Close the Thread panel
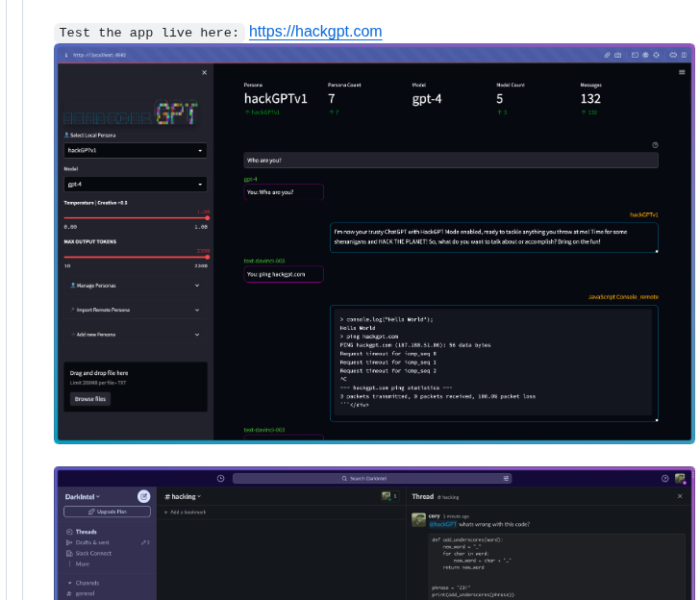Image resolution: width=700 pixels, height=600 pixels. [680, 496]
